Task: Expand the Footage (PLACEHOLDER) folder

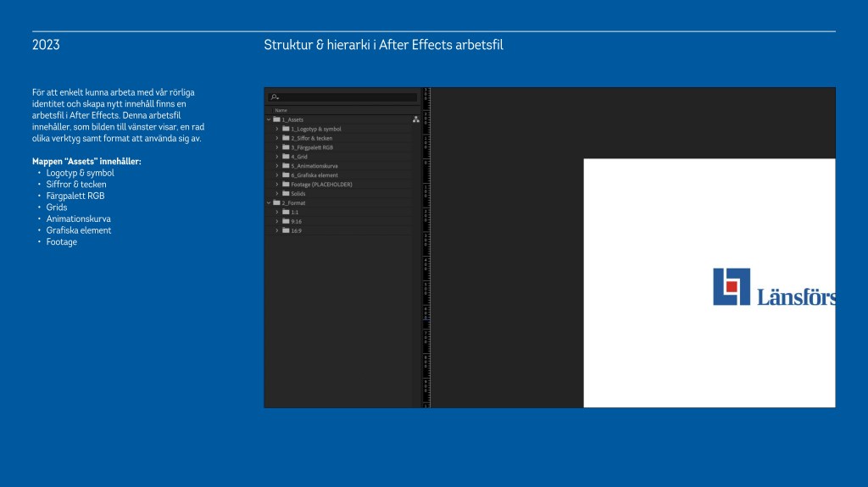Action: point(277,185)
